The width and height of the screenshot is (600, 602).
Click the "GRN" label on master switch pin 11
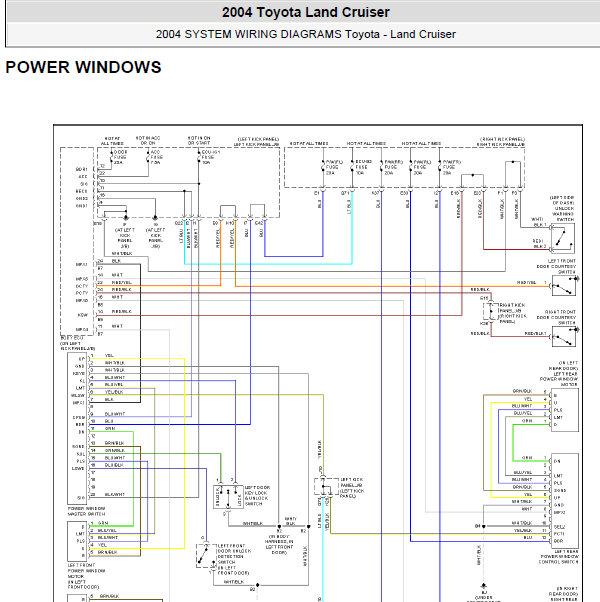[x=110, y=428]
